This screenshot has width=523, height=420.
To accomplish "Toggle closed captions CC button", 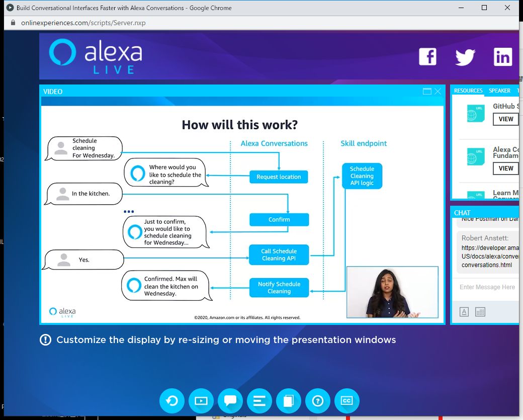I will 347,401.
